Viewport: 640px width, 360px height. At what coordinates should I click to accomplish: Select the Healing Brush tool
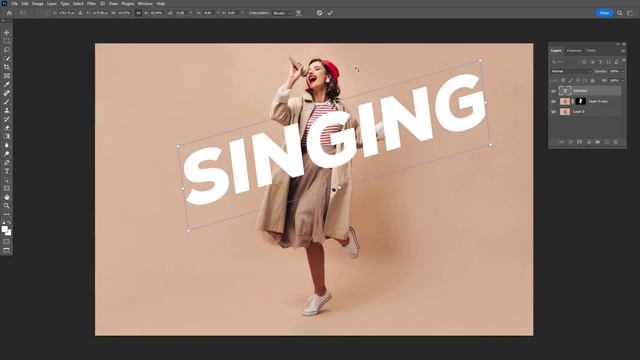click(7, 93)
